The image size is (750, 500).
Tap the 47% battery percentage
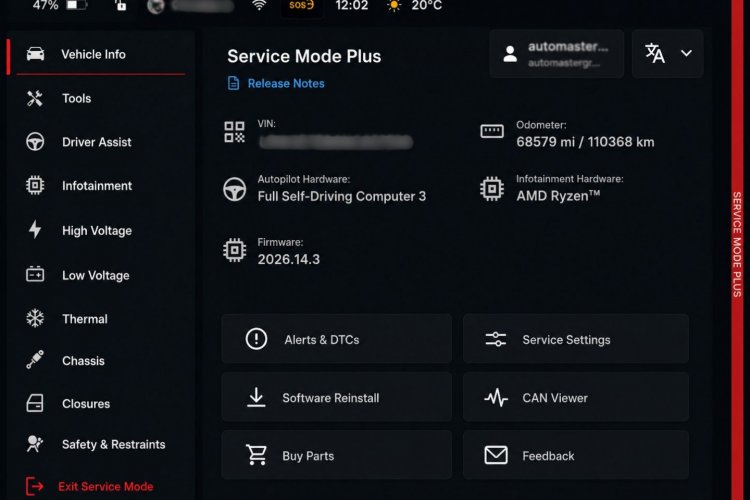(45, 5)
